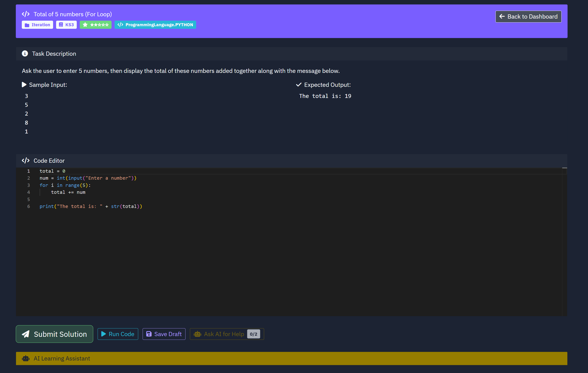The height and width of the screenshot is (373, 588).
Task: Expand the AI Learning Assistant panel
Action: pyautogui.click(x=291, y=358)
